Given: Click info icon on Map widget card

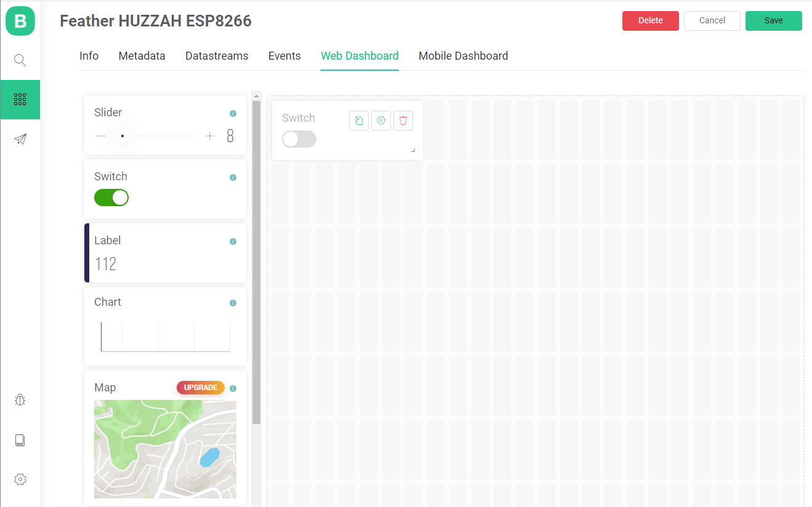Looking at the screenshot, I should click(233, 388).
